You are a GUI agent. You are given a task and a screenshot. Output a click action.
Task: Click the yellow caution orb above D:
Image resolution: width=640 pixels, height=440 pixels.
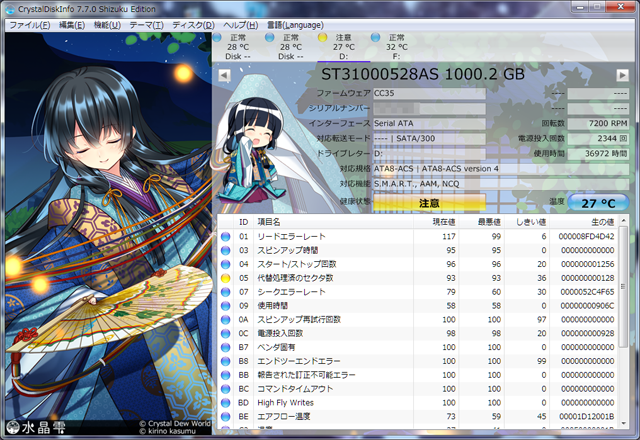322,38
